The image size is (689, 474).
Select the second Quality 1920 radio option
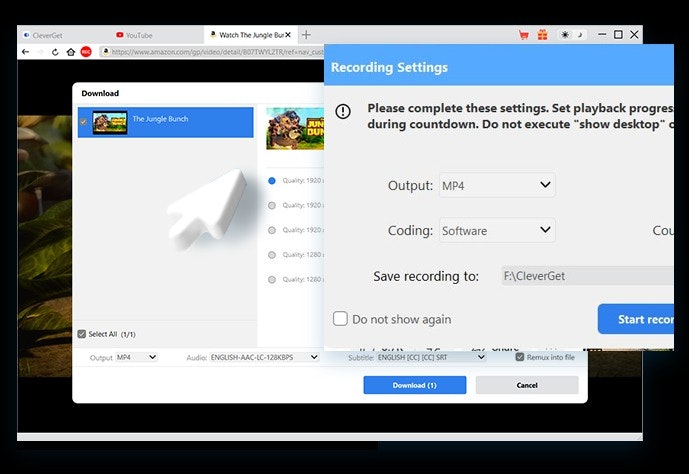tap(272, 205)
